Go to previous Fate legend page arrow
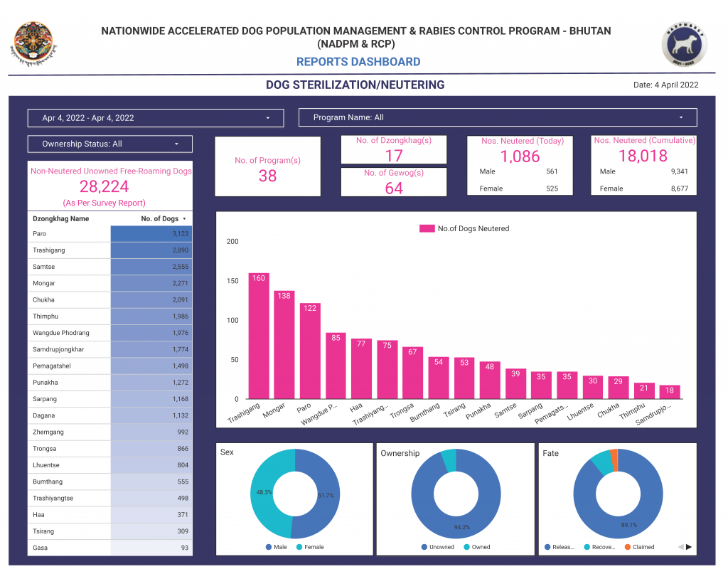This screenshot has height=574, width=728. tap(680, 547)
